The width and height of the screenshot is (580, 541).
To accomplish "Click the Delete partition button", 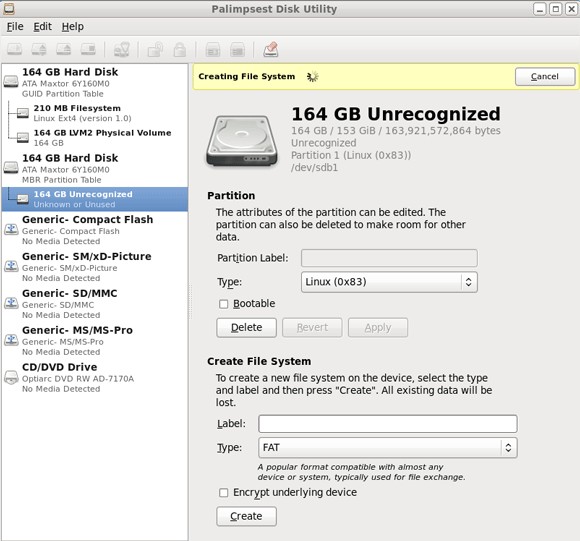I will [x=246, y=328].
